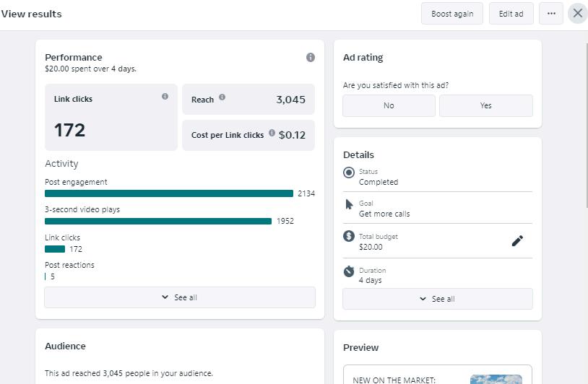Expand See all under Activity
The width and height of the screenshot is (588, 384).
pos(180,297)
